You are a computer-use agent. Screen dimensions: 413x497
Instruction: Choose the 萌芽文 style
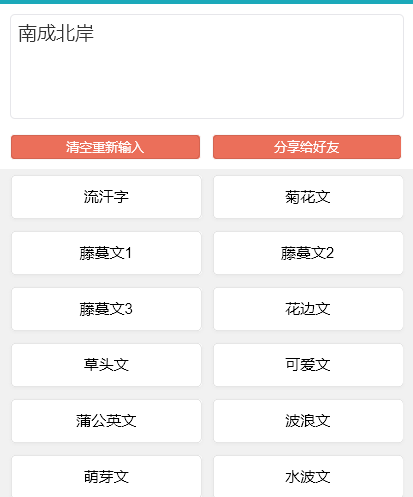click(x=106, y=476)
